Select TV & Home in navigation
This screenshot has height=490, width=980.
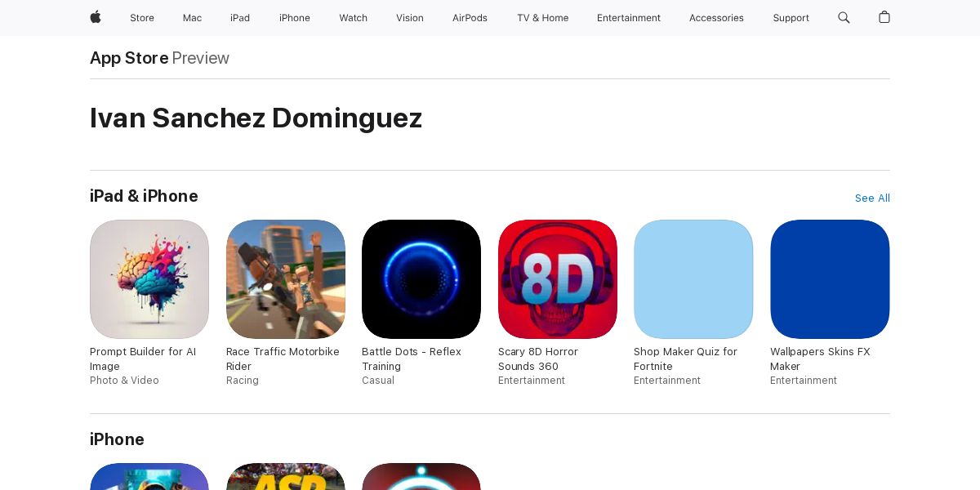[x=542, y=18]
